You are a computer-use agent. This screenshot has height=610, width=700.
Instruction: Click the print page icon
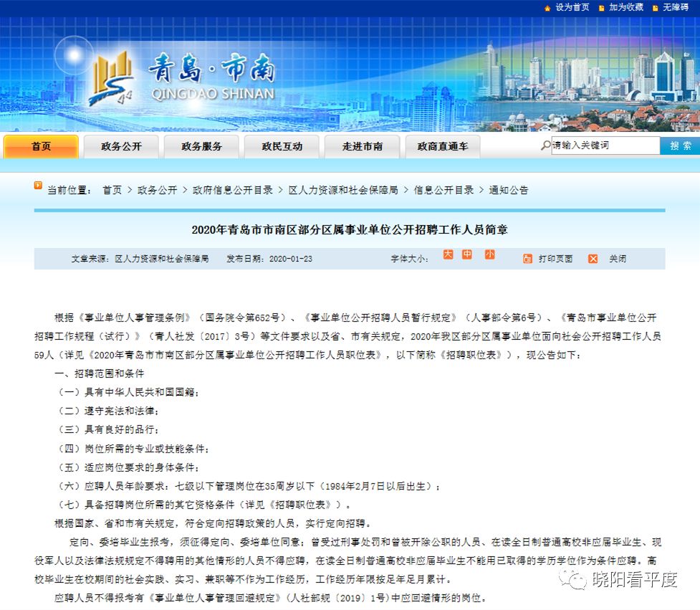[527, 259]
